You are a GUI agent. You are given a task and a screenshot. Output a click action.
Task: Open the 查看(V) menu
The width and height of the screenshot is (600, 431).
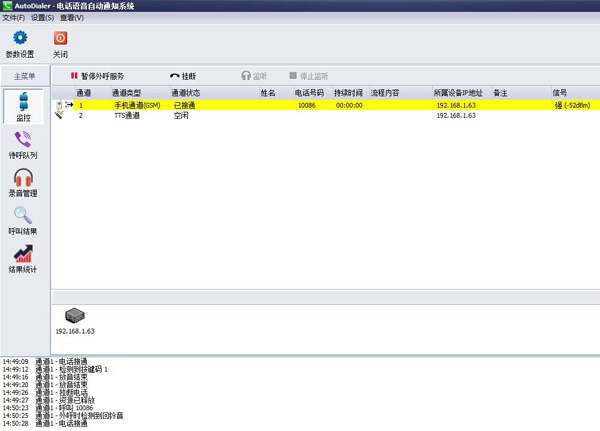click(x=72, y=18)
